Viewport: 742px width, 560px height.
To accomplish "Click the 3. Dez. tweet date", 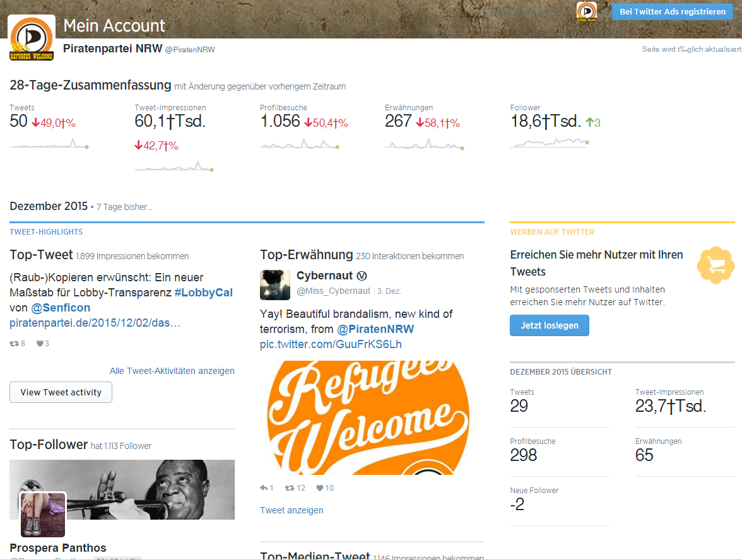I will [389, 291].
